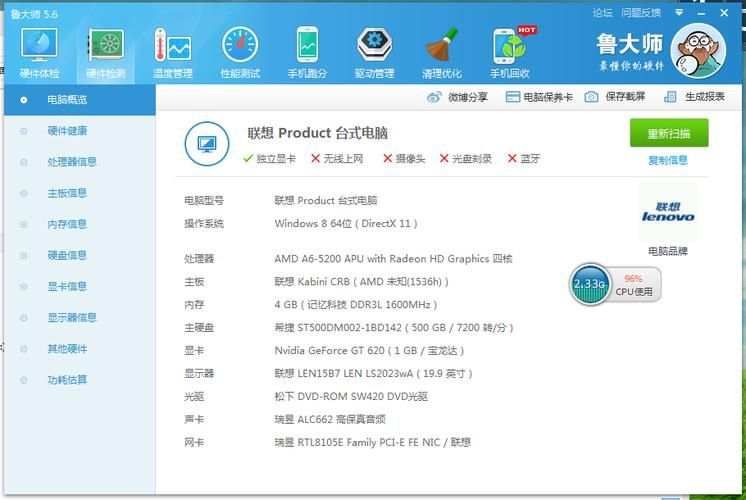Click the 联想 Kabini CRB motherboard value
This screenshot has width=746, height=500.
[x=362, y=282]
